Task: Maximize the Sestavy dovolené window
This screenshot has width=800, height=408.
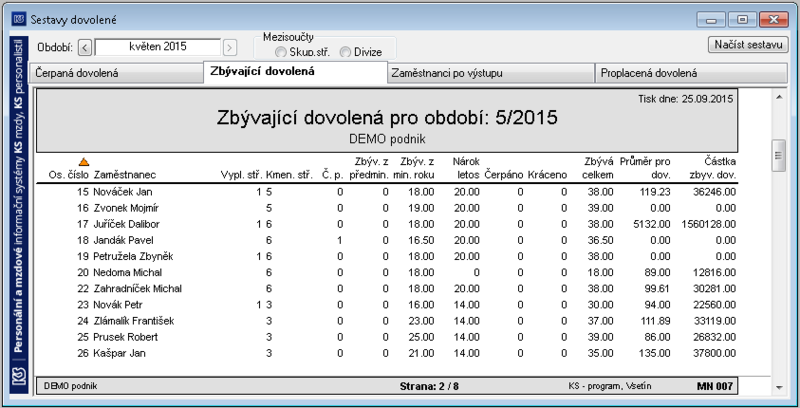Action: [742, 20]
